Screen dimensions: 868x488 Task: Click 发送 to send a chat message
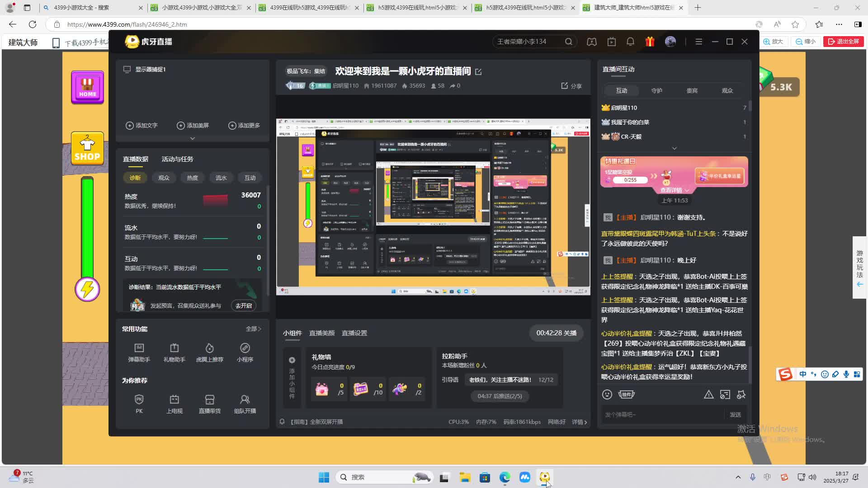pos(736,414)
